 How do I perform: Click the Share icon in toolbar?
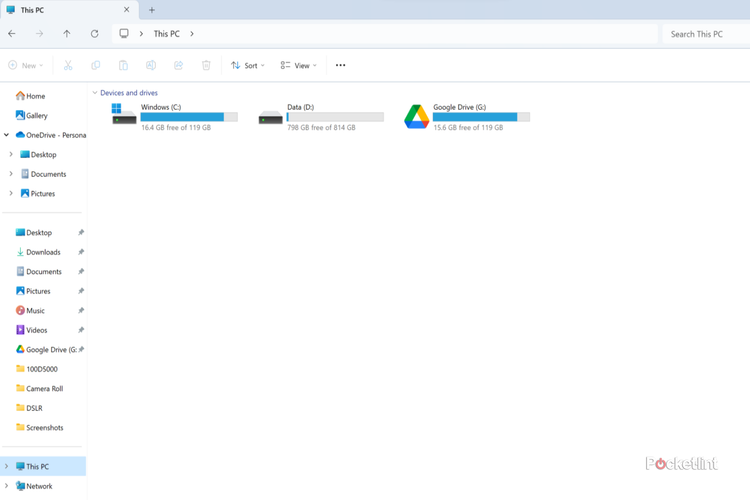click(178, 65)
